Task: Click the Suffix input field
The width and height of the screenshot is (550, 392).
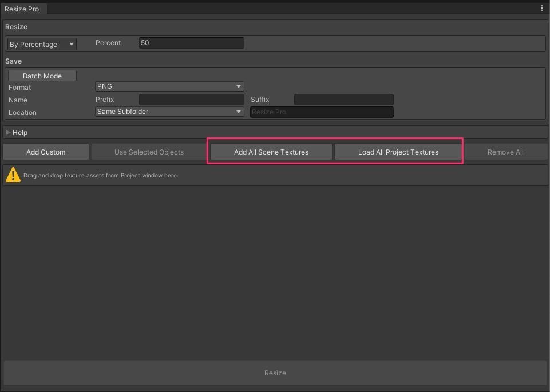Action: click(344, 100)
